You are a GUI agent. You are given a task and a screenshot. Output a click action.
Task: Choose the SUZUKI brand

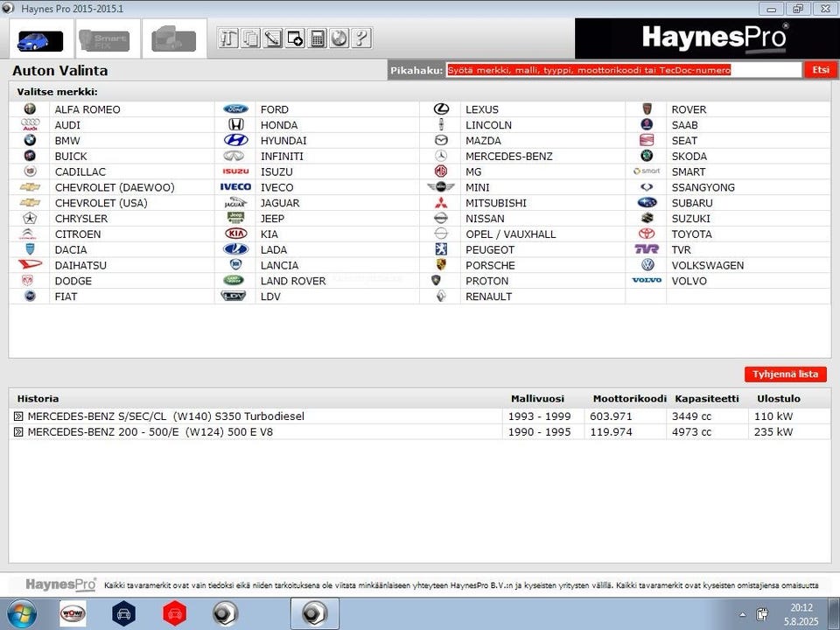click(x=691, y=219)
